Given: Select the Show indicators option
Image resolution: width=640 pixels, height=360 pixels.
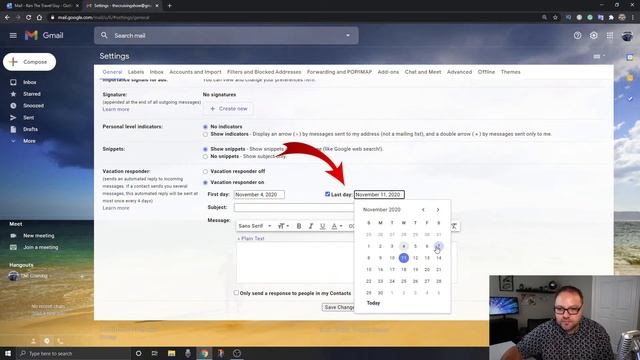Looking at the screenshot, I should tap(205, 134).
